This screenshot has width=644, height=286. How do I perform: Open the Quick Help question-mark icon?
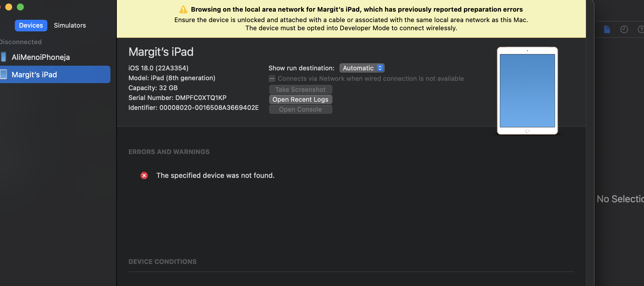coord(641,29)
